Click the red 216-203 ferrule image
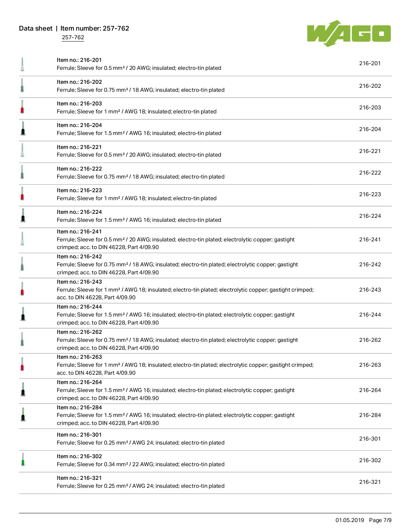This screenshot has width=411, height=532. tap(22, 107)
